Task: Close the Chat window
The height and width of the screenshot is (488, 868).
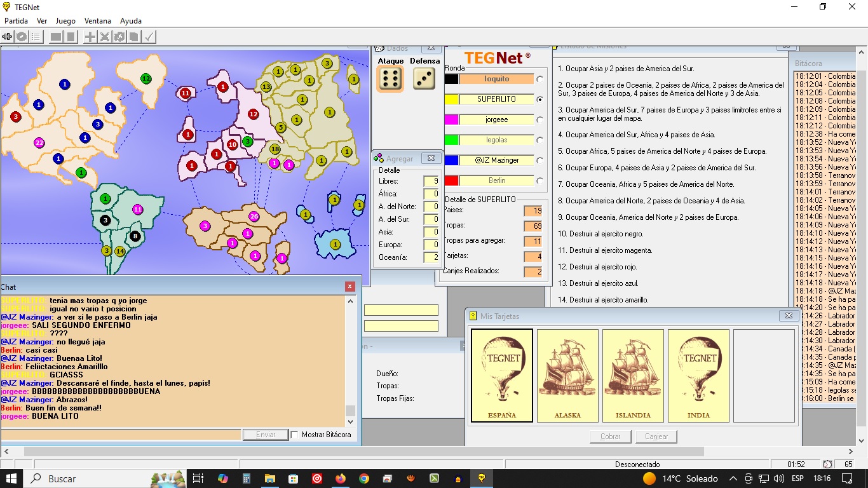Action: pos(349,287)
